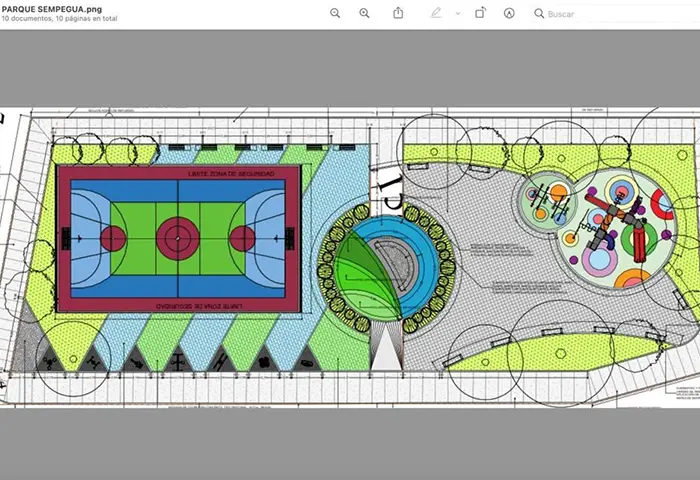
Task: Show the Markup toolbar
Action: tap(509, 13)
